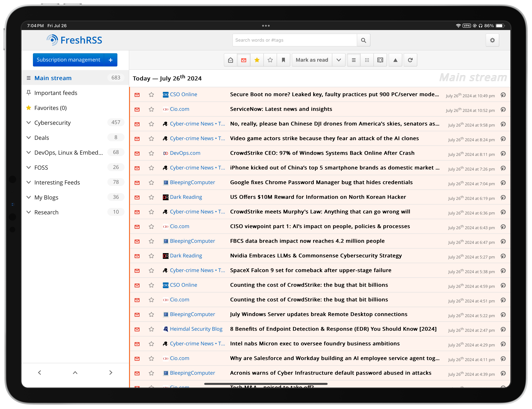532x409 pixels.
Task: Open settings gear menu
Action: tap(492, 40)
